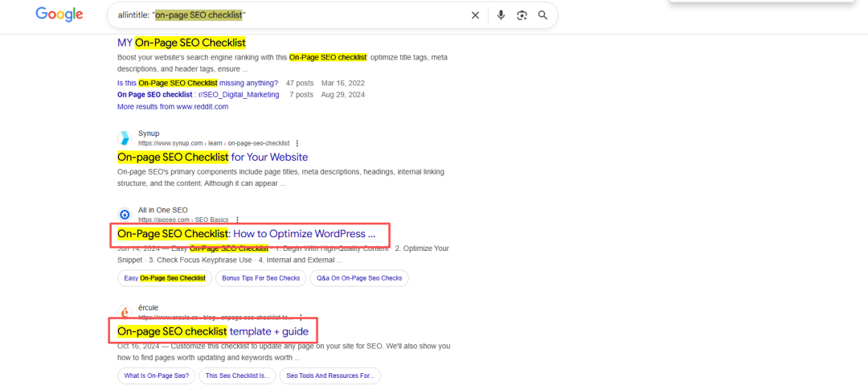This screenshot has width=868, height=390.
Task: Open "MY On-Page SEO Checklist" result
Action: click(182, 43)
